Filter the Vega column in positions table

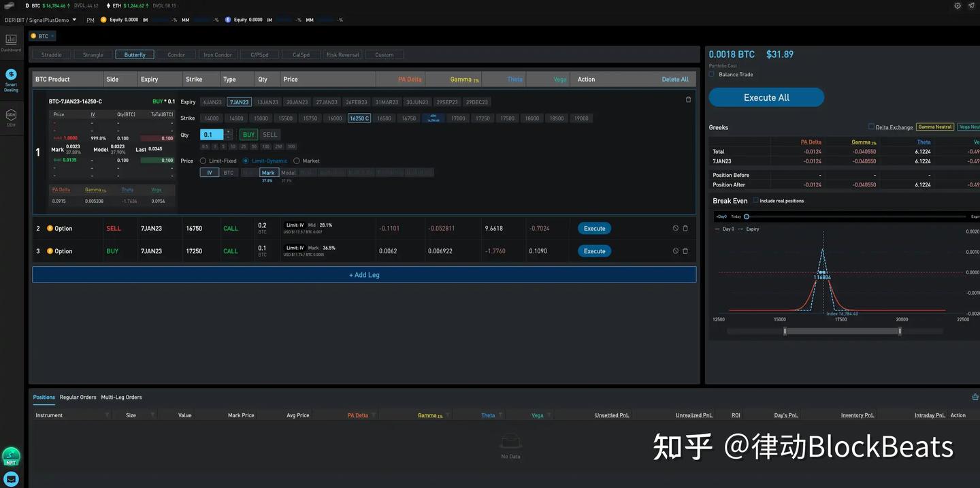coord(550,415)
